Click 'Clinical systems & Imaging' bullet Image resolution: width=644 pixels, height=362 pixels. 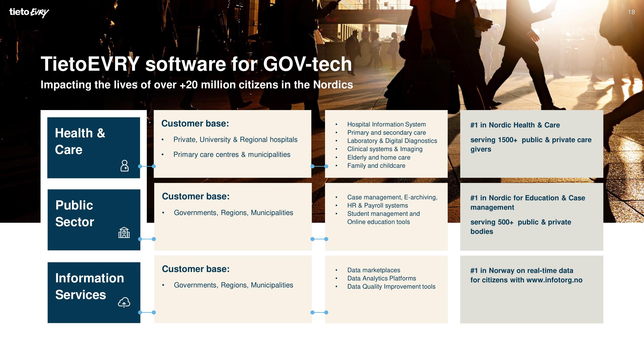[385, 149]
